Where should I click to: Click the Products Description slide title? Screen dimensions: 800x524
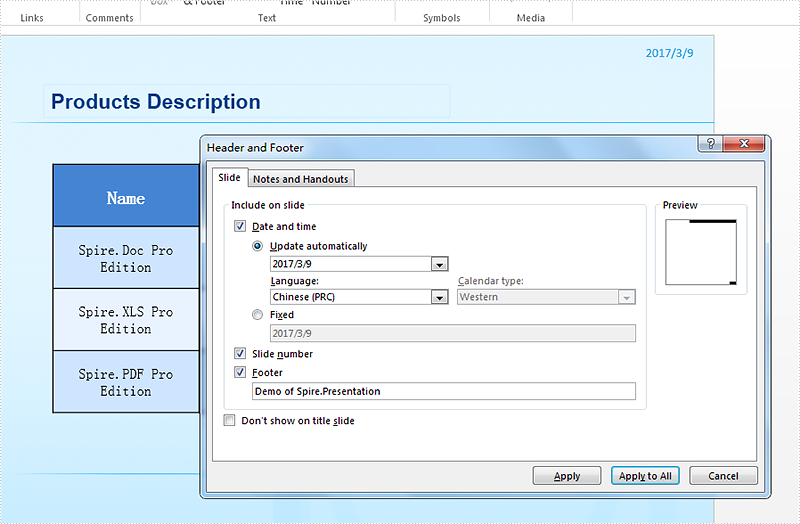tap(156, 102)
